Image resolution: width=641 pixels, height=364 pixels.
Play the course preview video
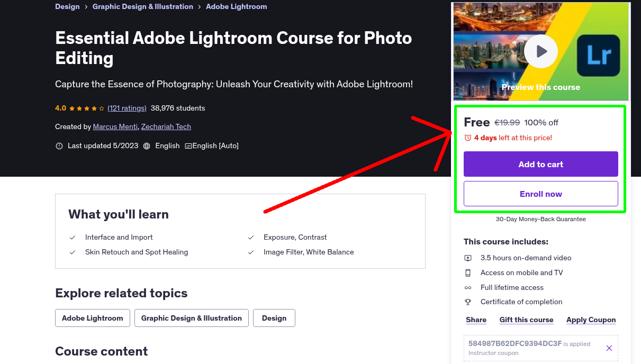click(541, 51)
